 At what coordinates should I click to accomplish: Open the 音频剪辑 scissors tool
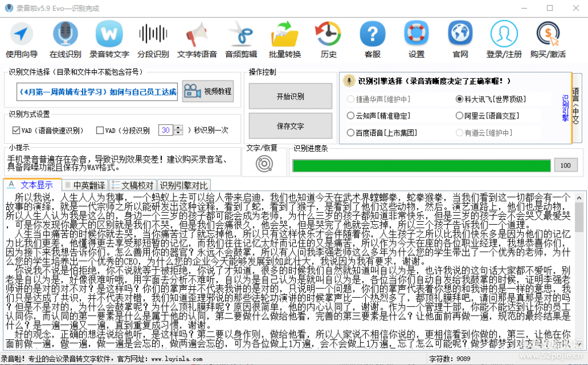tap(241, 34)
